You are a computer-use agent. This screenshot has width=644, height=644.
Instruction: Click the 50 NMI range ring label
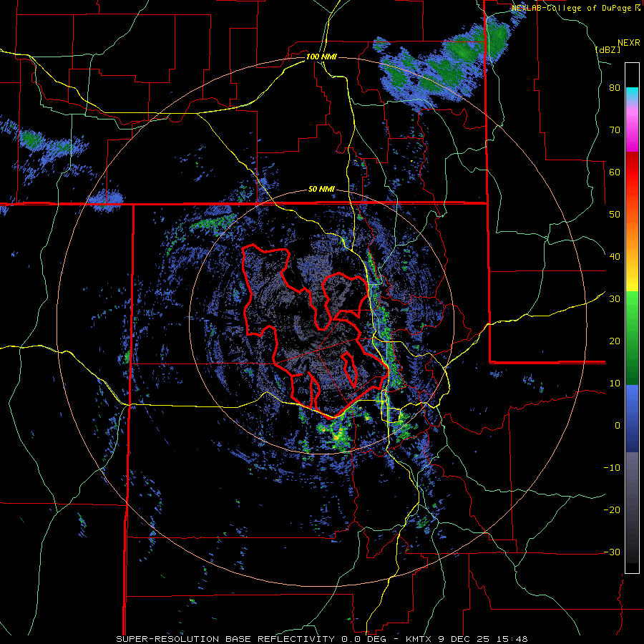tap(321, 190)
